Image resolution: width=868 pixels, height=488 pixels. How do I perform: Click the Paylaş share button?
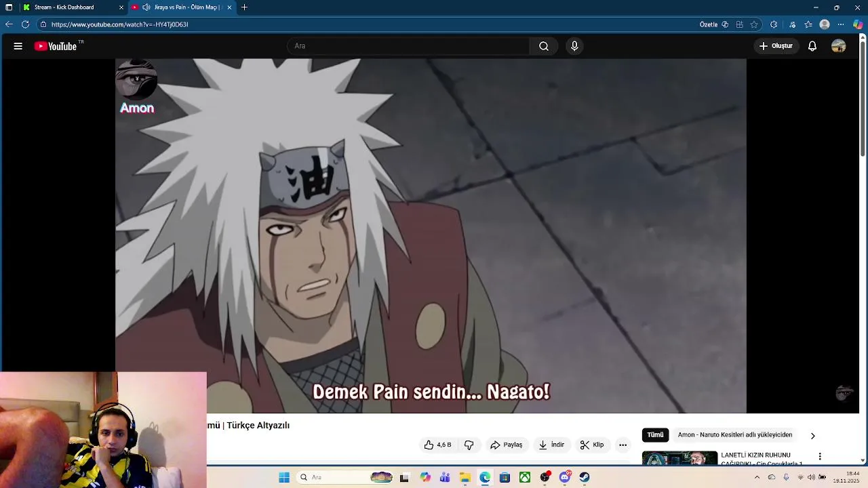[x=506, y=445]
